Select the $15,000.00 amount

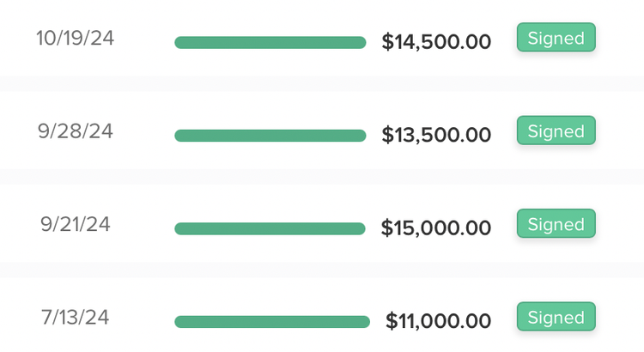[x=436, y=228]
